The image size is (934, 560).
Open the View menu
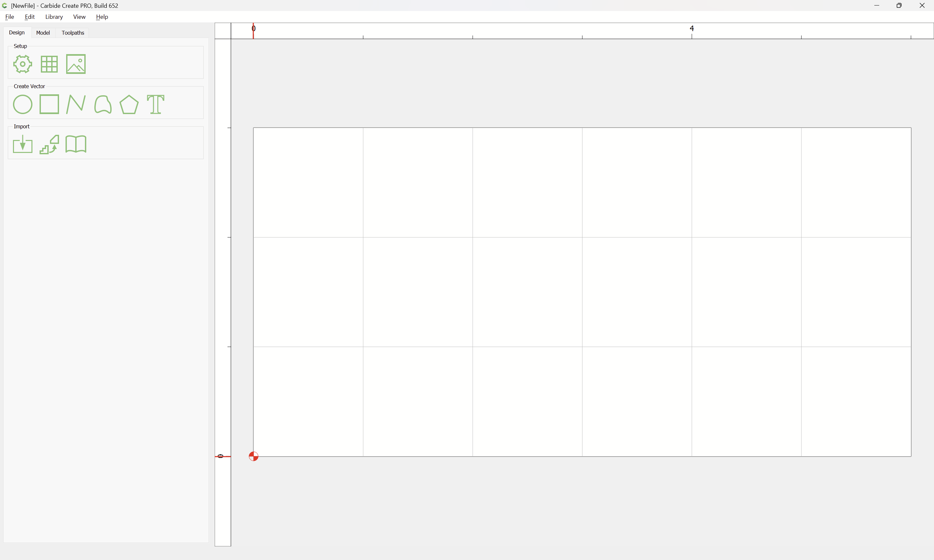(79, 17)
